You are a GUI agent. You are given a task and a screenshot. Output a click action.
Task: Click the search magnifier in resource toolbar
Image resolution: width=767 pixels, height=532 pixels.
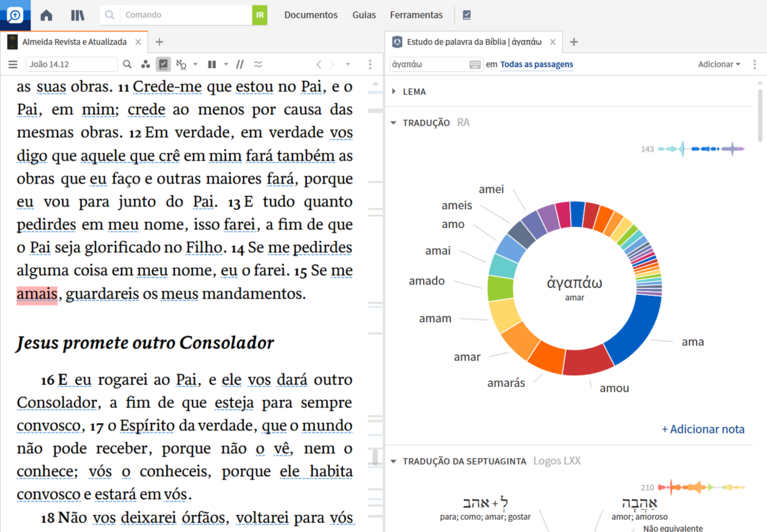click(x=127, y=64)
